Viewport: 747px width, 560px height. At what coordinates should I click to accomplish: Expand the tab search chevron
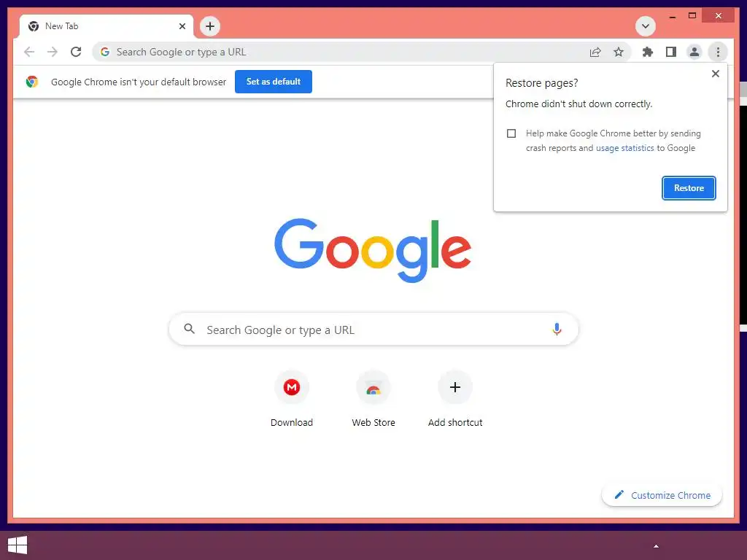[x=646, y=26]
